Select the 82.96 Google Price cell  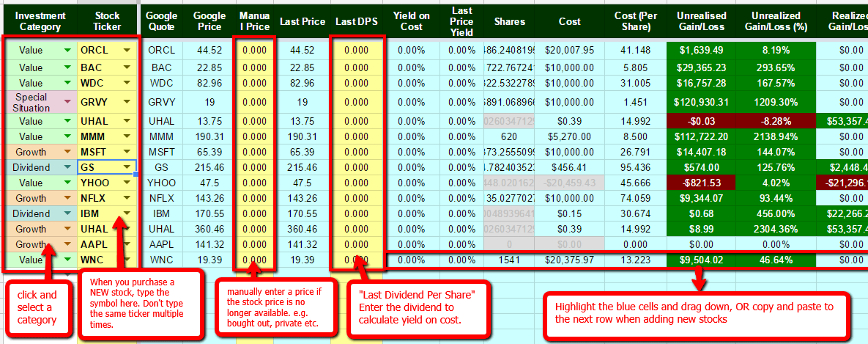[209, 84]
